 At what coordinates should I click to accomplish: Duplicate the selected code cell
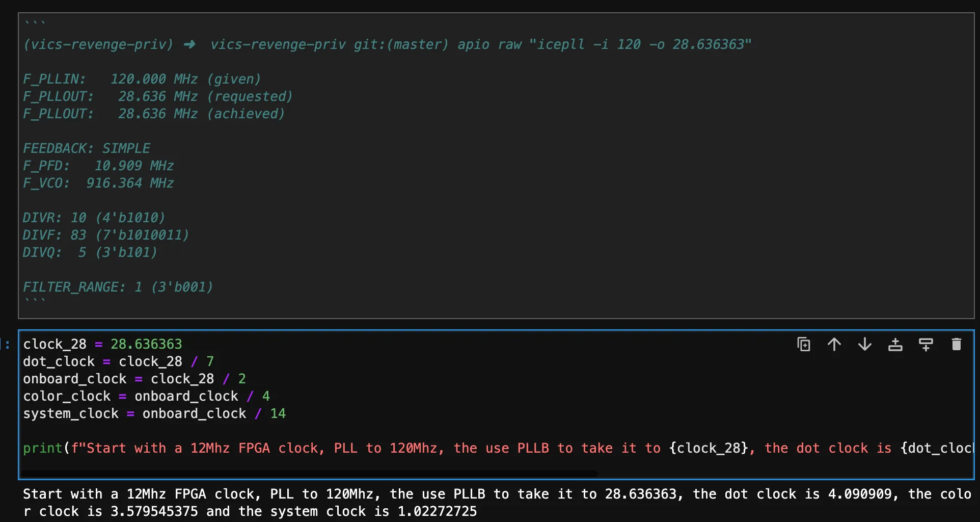pyautogui.click(x=803, y=345)
